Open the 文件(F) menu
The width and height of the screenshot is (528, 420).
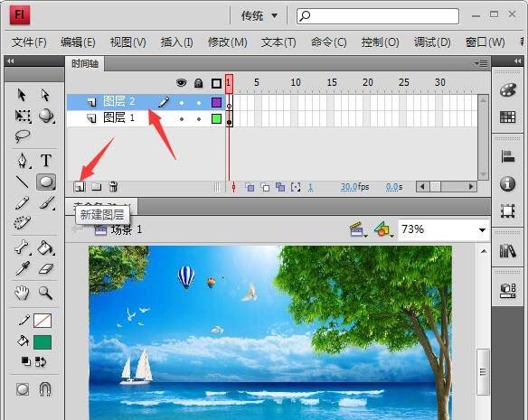tap(29, 42)
